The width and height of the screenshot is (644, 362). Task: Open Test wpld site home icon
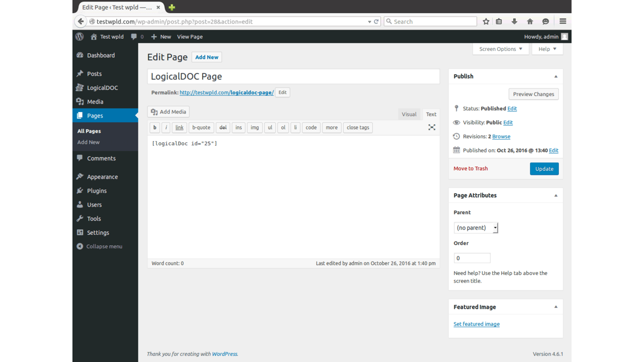94,37
